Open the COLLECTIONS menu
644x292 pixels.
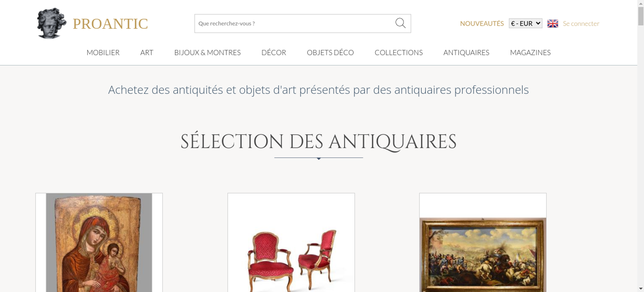(399, 52)
